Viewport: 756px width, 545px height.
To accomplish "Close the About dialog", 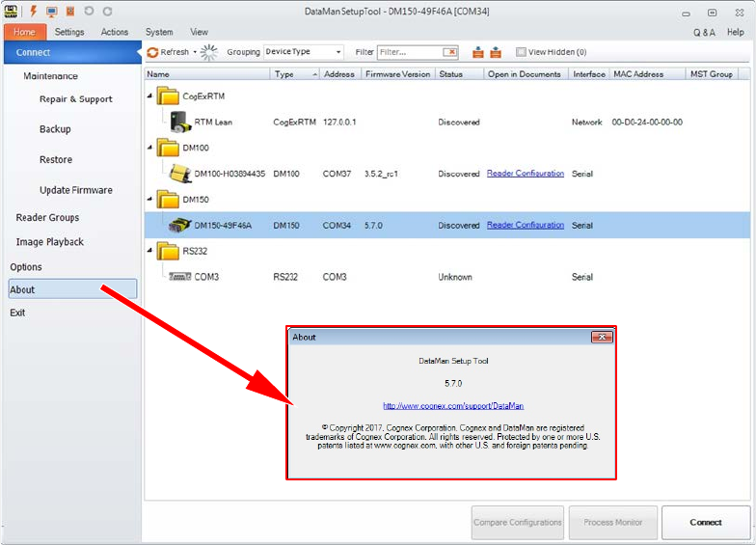I will pos(602,338).
